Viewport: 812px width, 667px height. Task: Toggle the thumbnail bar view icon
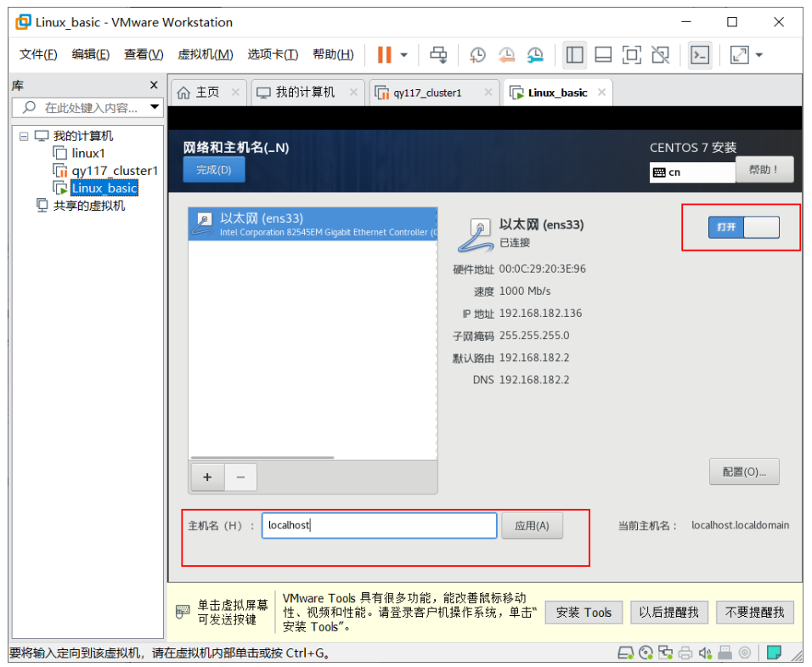pyautogui.click(x=603, y=54)
